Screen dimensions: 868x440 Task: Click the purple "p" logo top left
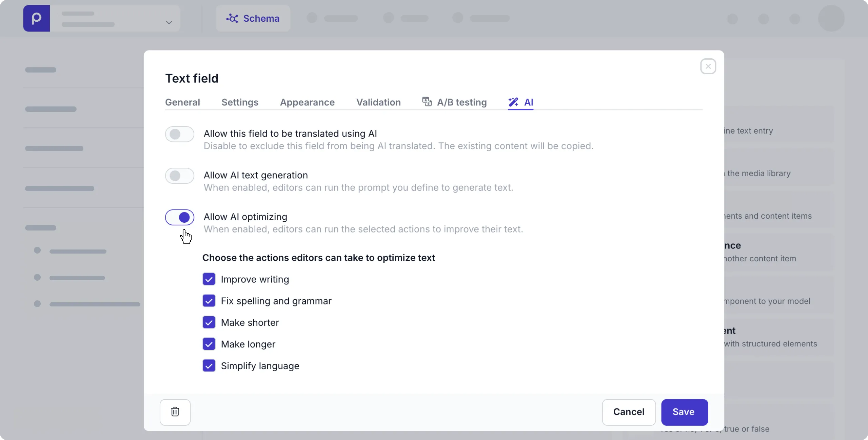[x=36, y=18]
